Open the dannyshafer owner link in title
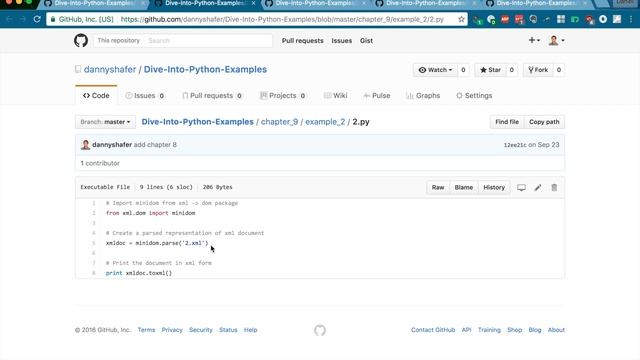 110,69
